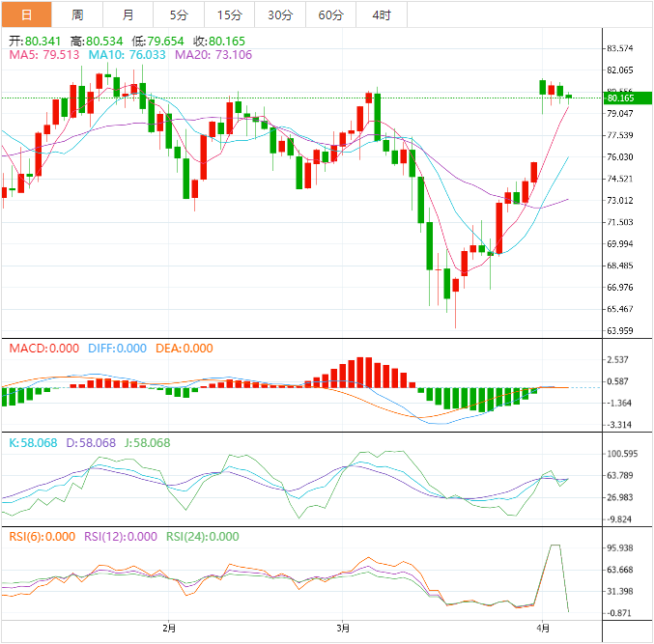Switch to the 日 daily chart tab
Image resolution: width=654 pixels, height=644 pixels.
pyautogui.click(x=26, y=14)
